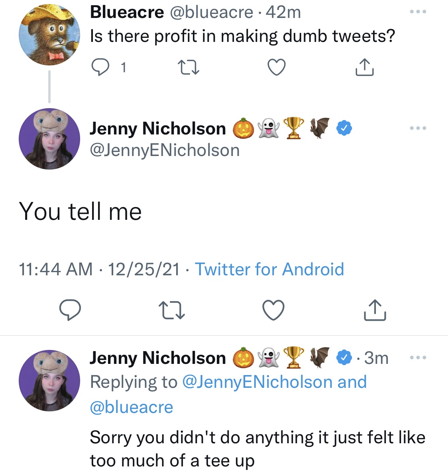The height and width of the screenshot is (476, 448).
Task: Open the 11:44 AM tweet timestamp
Action: point(55,269)
